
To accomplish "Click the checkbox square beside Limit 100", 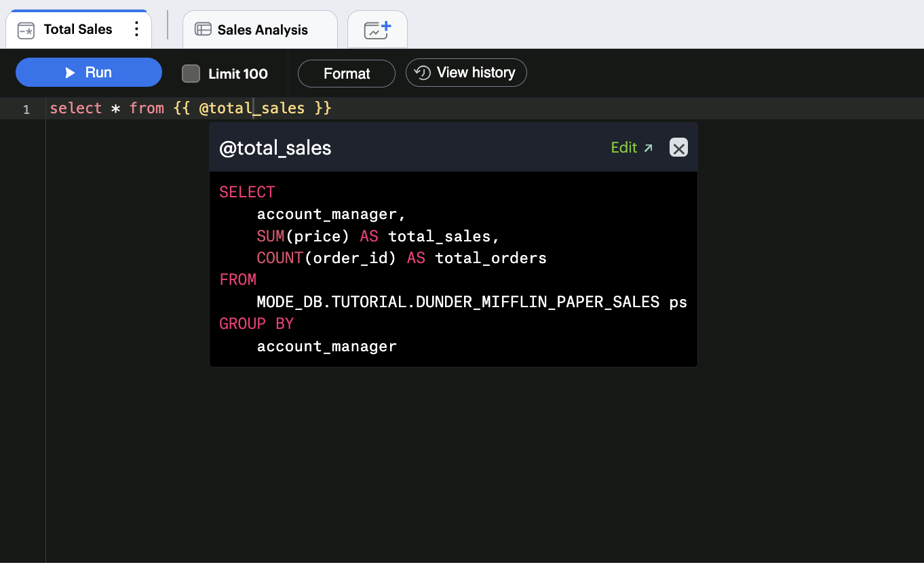I will [x=191, y=73].
